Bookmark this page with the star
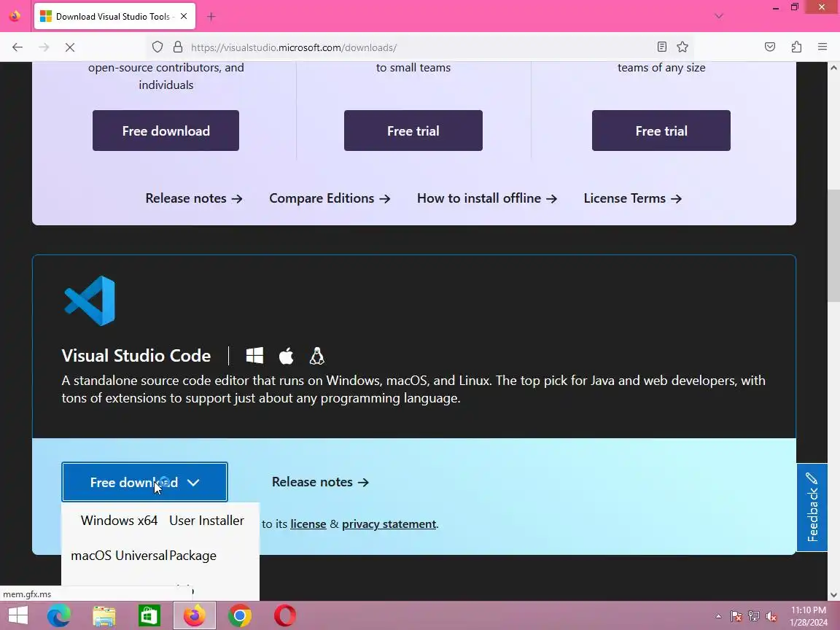840x630 pixels. pos(682,47)
